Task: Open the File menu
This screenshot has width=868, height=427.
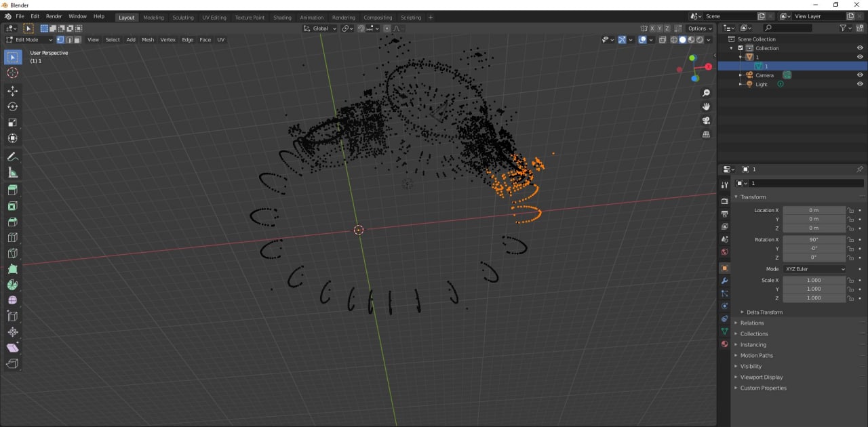Action: 20,16
